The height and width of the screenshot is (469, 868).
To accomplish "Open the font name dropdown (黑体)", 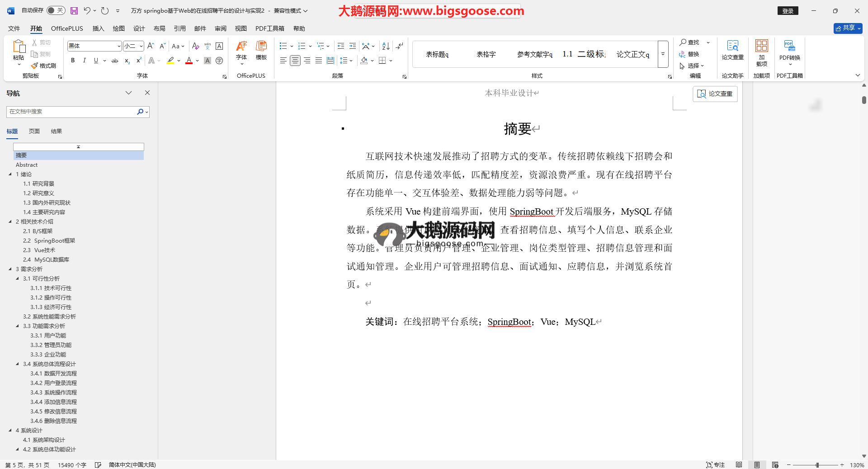I will tap(119, 46).
